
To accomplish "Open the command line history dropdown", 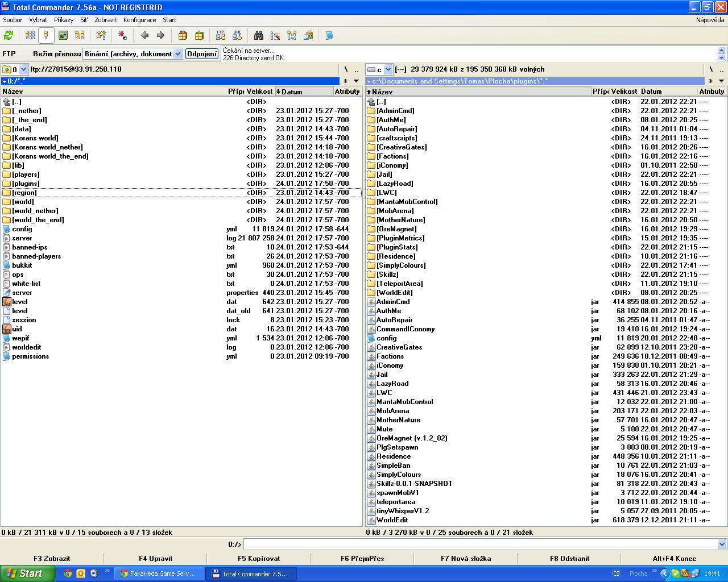I will [x=722, y=544].
